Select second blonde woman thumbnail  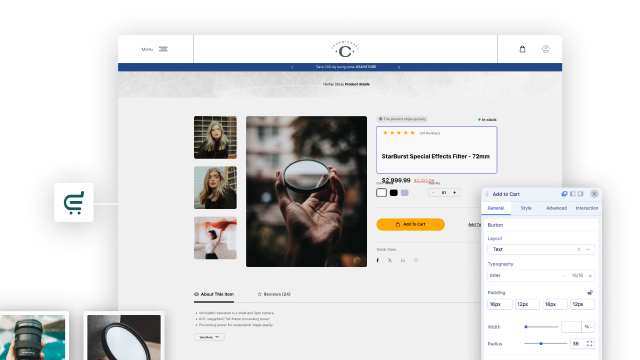215,188
